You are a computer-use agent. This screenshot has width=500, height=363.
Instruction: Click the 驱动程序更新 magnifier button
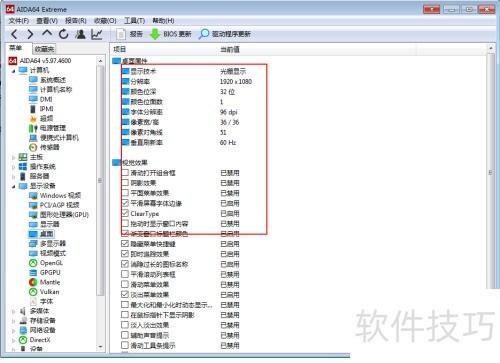click(x=225, y=34)
